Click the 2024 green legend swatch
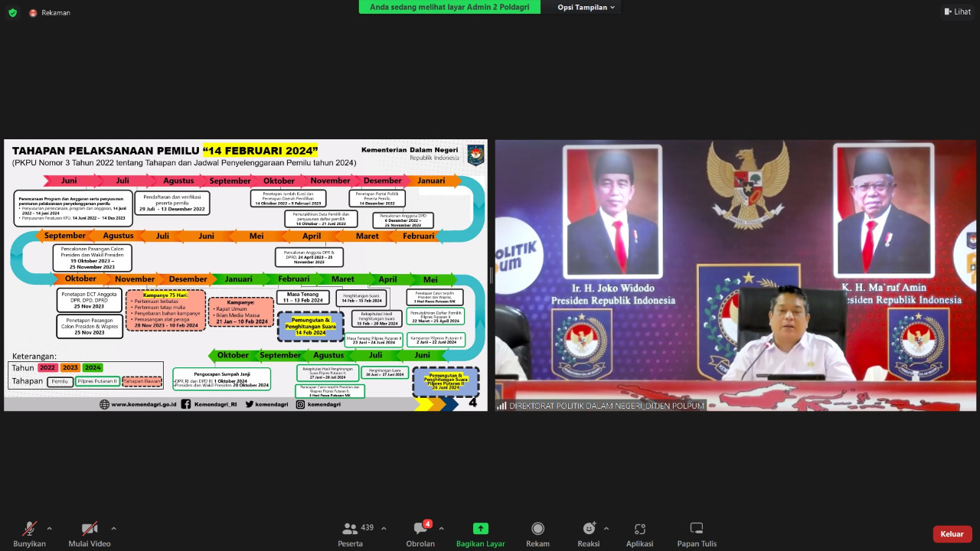This screenshot has width=980, height=551. tap(93, 368)
